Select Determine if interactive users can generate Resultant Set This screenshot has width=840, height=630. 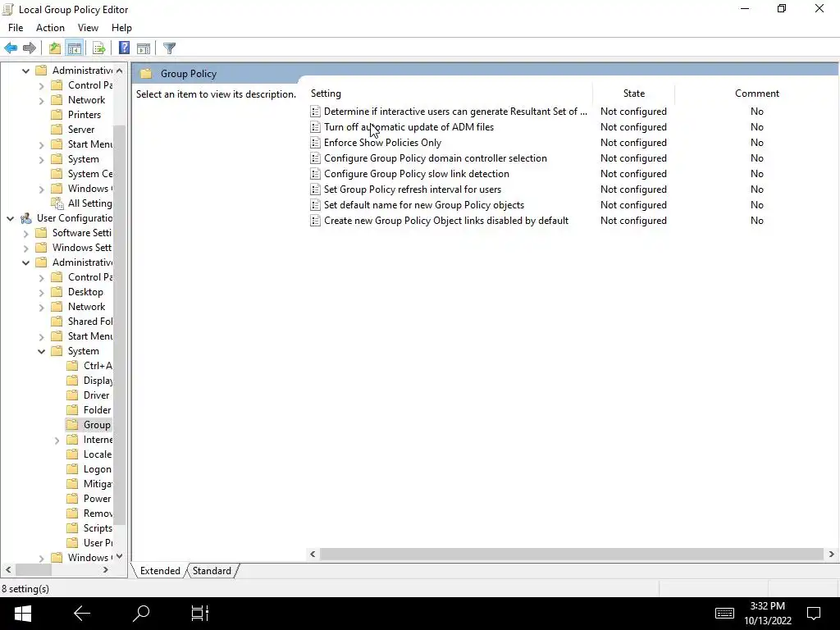coord(455,112)
